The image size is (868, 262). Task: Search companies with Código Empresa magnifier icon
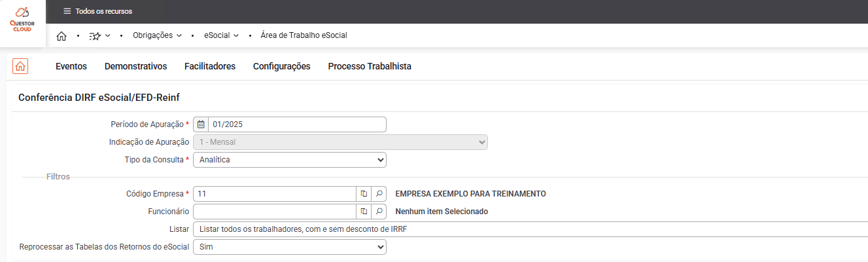pos(379,194)
